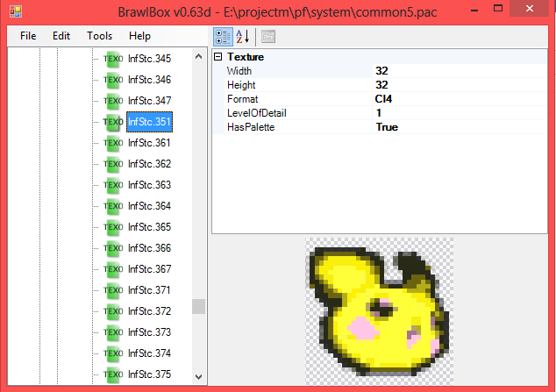Click the TEX0 icon beside InfStc.347

coord(113,101)
